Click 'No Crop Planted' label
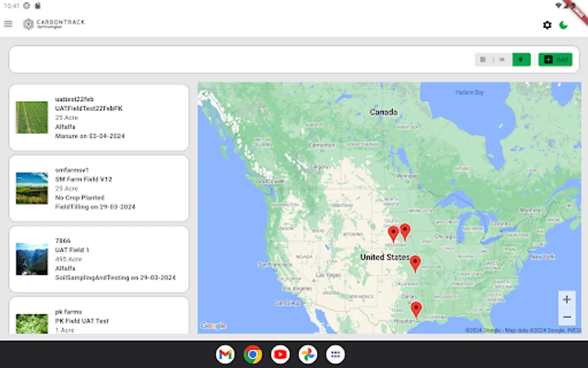This screenshot has height=368, width=588. click(80, 197)
